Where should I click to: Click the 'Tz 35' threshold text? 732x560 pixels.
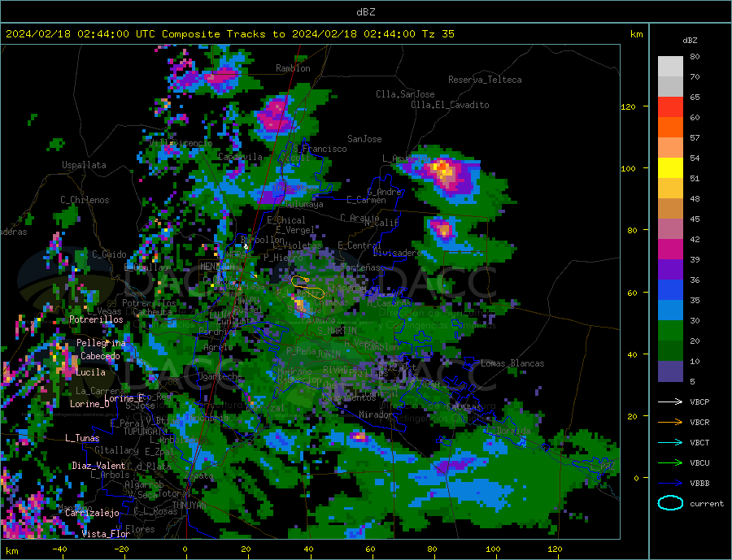tap(438, 34)
